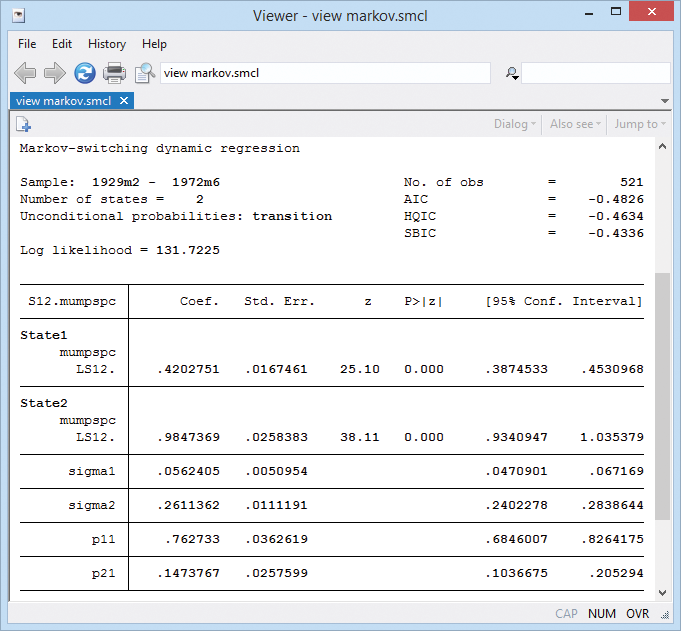The height and width of the screenshot is (631, 681).
Task: Click the sigma2 row label
Action: click(x=92, y=505)
